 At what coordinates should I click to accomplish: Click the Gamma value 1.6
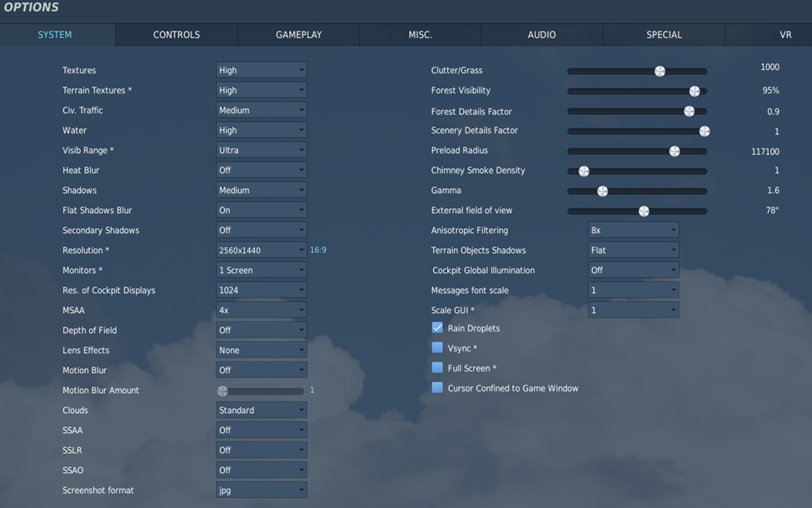tap(773, 190)
